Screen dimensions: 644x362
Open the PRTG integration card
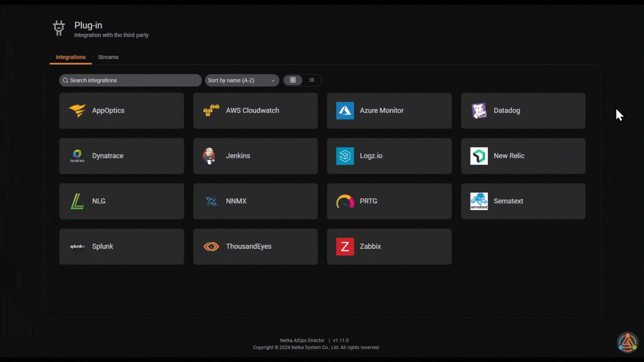point(389,201)
